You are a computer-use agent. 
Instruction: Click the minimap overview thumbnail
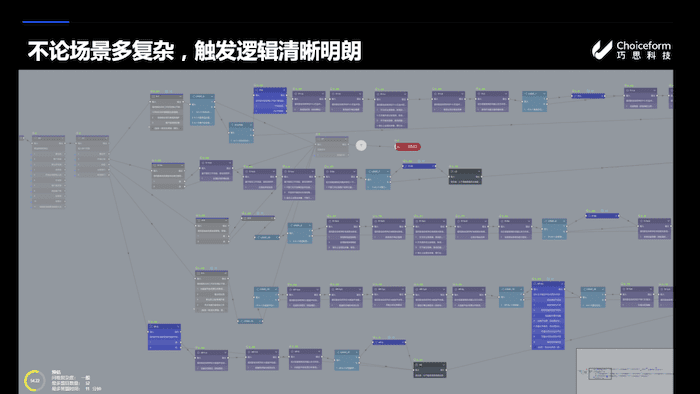click(625, 371)
